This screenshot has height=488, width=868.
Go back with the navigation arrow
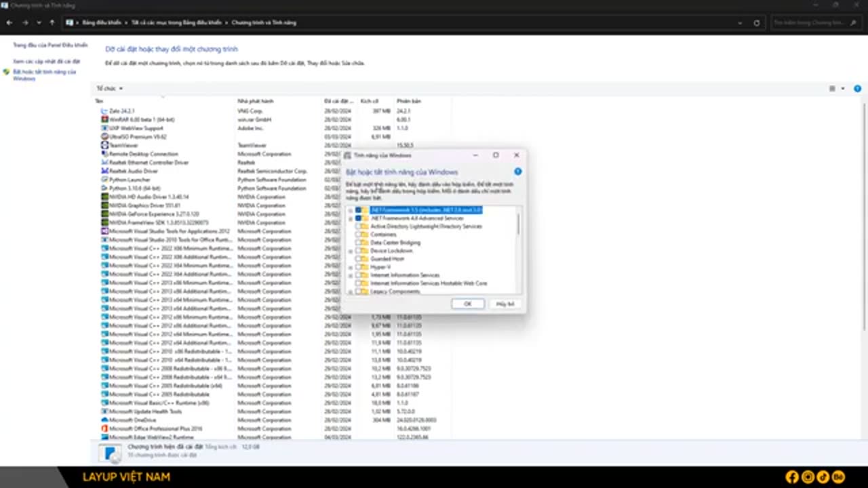pos(9,22)
